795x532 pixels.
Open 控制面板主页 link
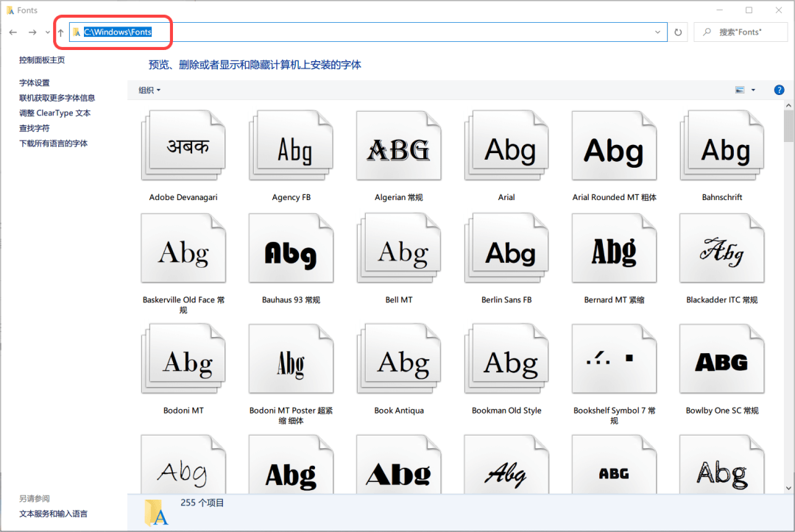click(x=42, y=60)
